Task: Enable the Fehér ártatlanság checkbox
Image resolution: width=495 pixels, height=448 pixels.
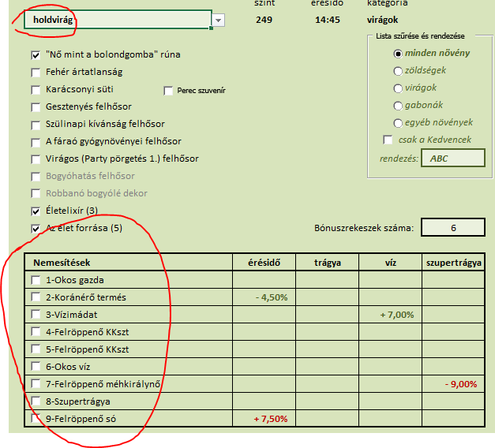Action: 36,73
